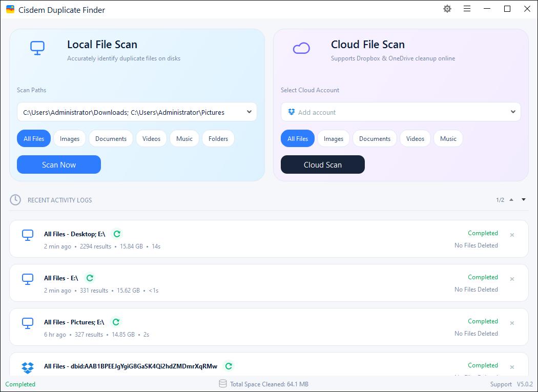
Task: Remove the All Files - E:\ log entry
Action: point(512,279)
